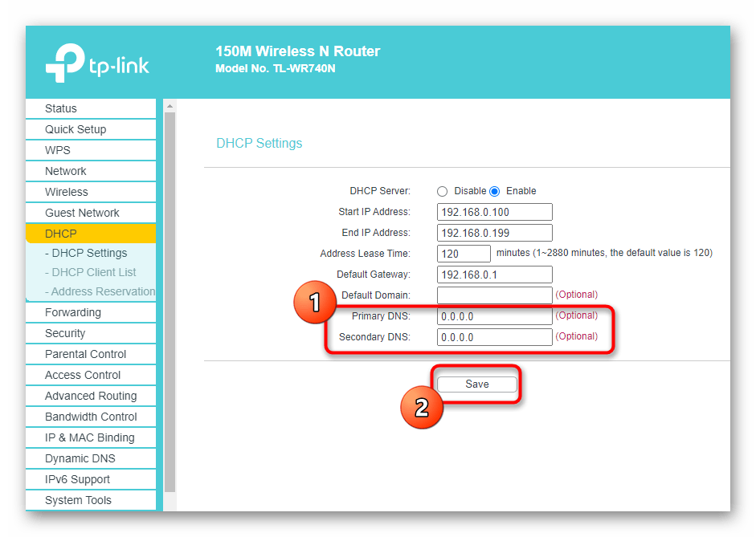Open Quick Setup in sidebar
The image size is (756, 537).
76,129
